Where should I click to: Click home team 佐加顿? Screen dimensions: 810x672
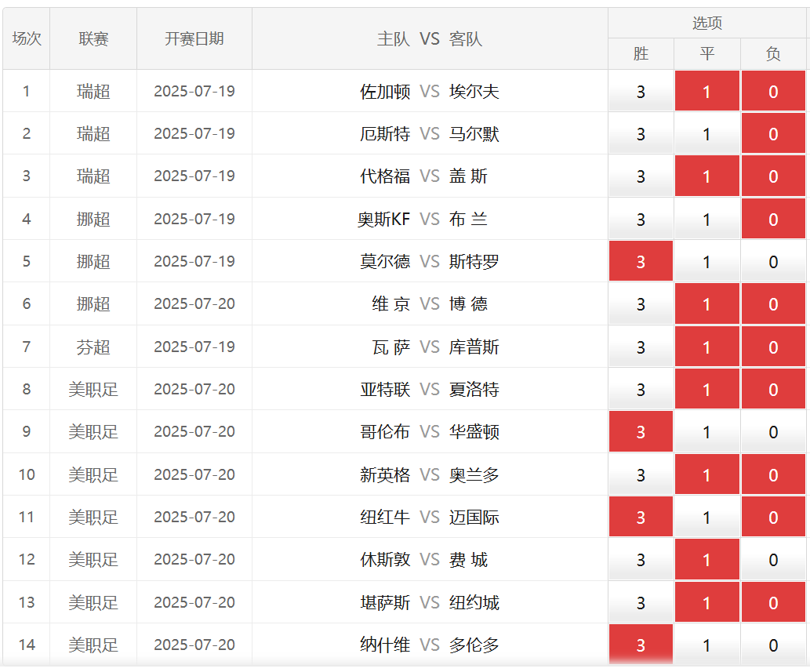[x=385, y=92]
